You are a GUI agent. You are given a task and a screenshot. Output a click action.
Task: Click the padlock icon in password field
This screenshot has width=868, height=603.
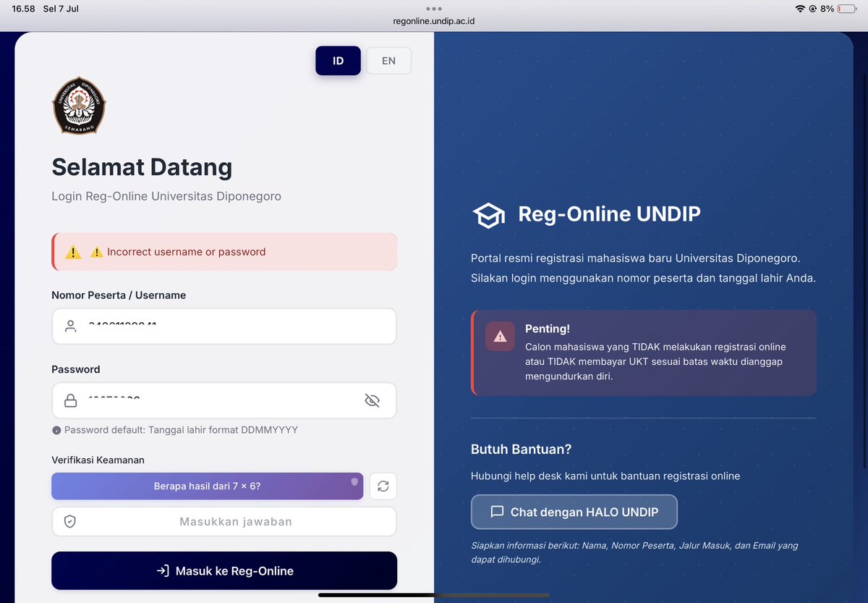[70, 400]
